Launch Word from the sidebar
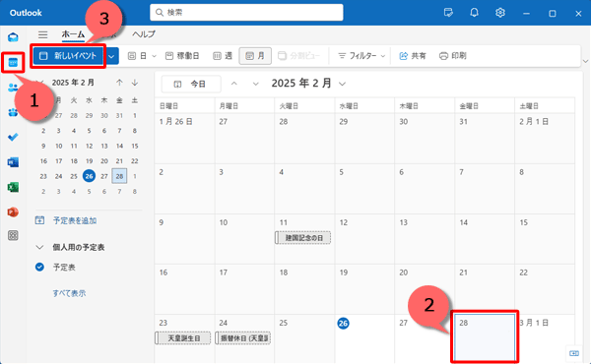The width and height of the screenshot is (591, 364). click(13, 162)
